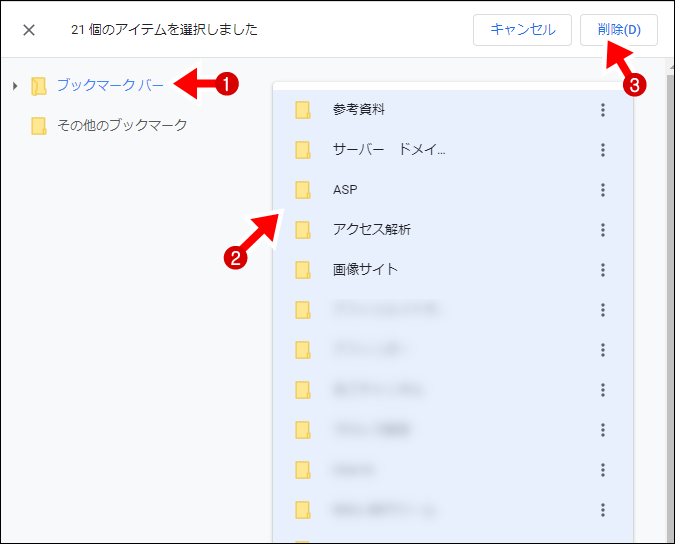Click the 参考資料 folder icon
This screenshot has height=544, width=675.
(x=303, y=110)
